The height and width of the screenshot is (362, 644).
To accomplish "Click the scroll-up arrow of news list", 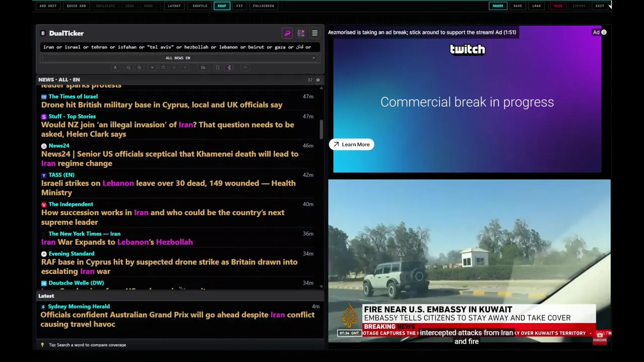I will point(321,87).
